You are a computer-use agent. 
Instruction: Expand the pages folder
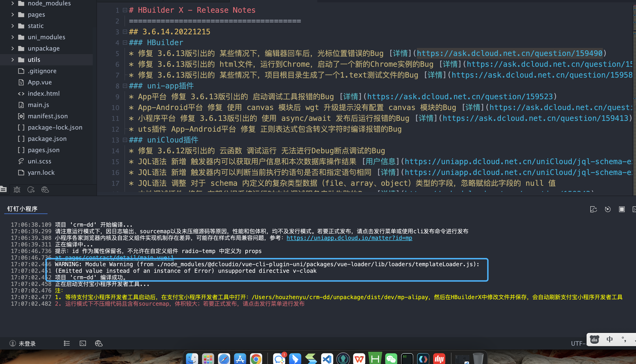coord(13,15)
